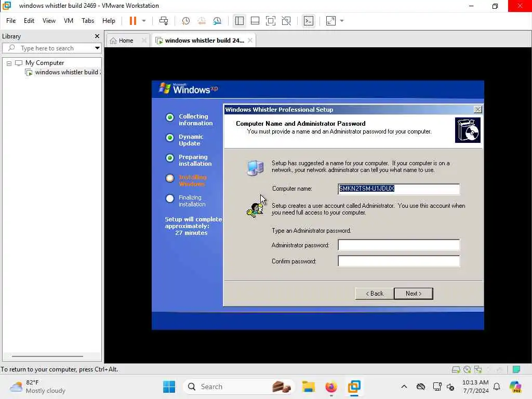Open notifications with the bell icon

click(x=497, y=387)
